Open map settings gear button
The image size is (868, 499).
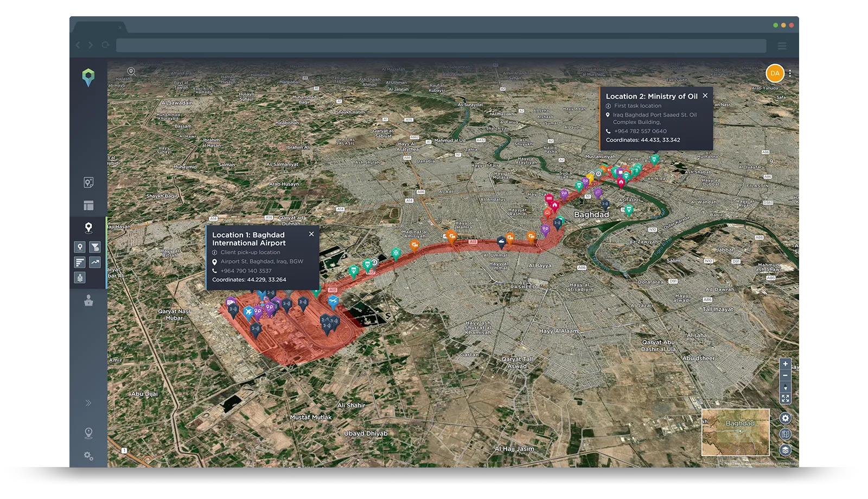pos(785,418)
